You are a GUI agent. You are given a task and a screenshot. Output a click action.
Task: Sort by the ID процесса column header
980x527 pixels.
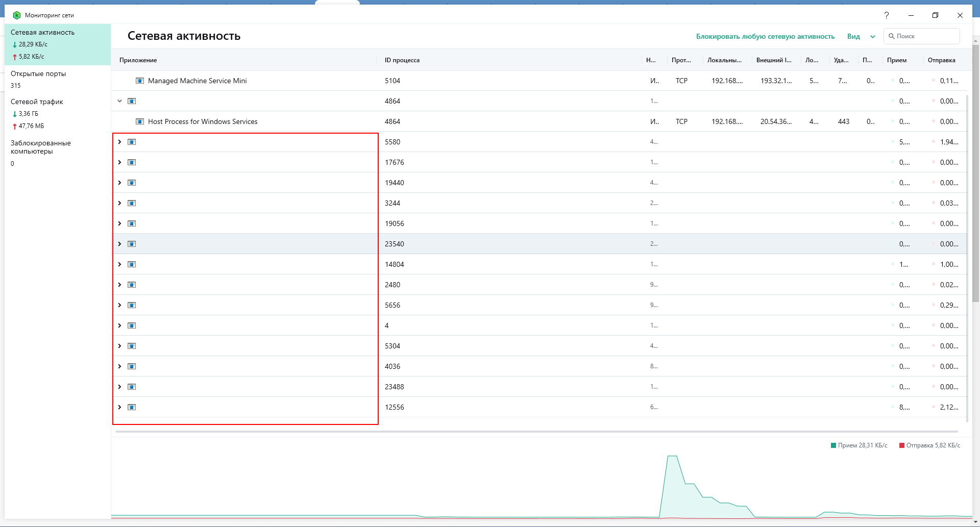pos(402,60)
